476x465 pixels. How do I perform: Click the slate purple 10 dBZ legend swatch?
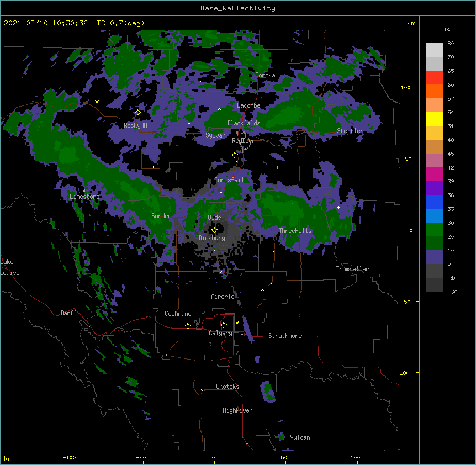pos(434,257)
